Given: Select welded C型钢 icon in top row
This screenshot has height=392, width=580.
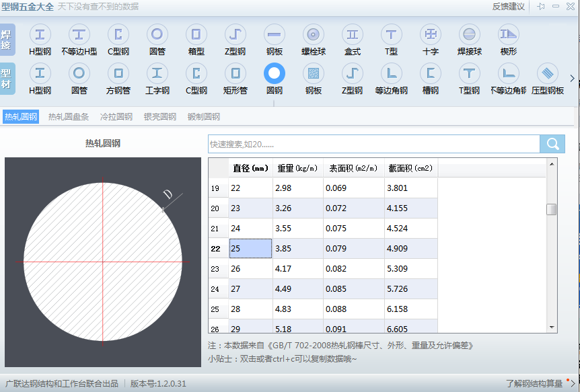Looking at the screenshot, I should click(118, 35).
